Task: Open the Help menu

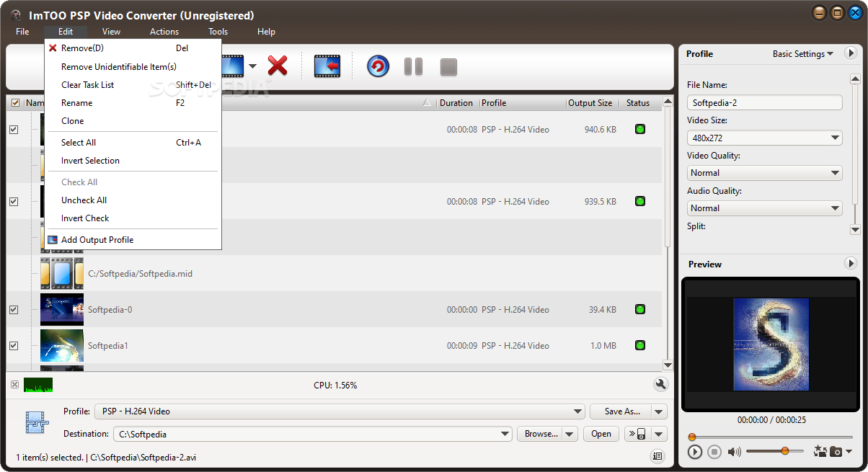Action: pos(266,32)
